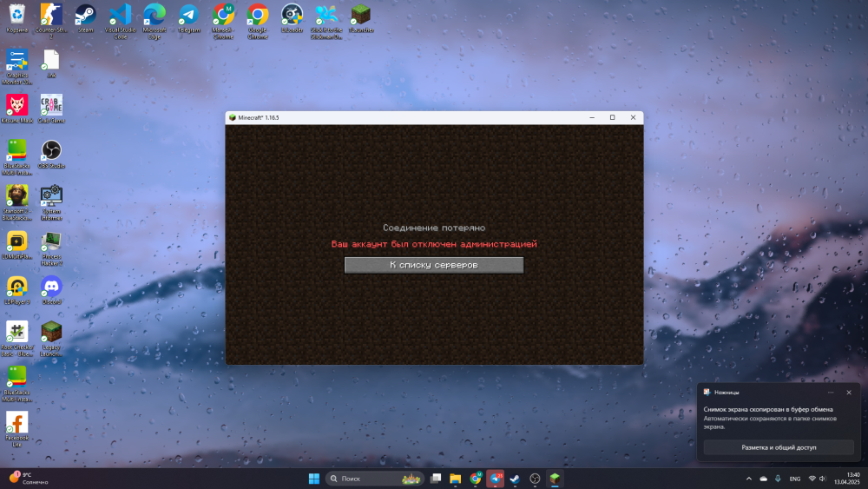Select the TLauncher desktop icon

361,18
